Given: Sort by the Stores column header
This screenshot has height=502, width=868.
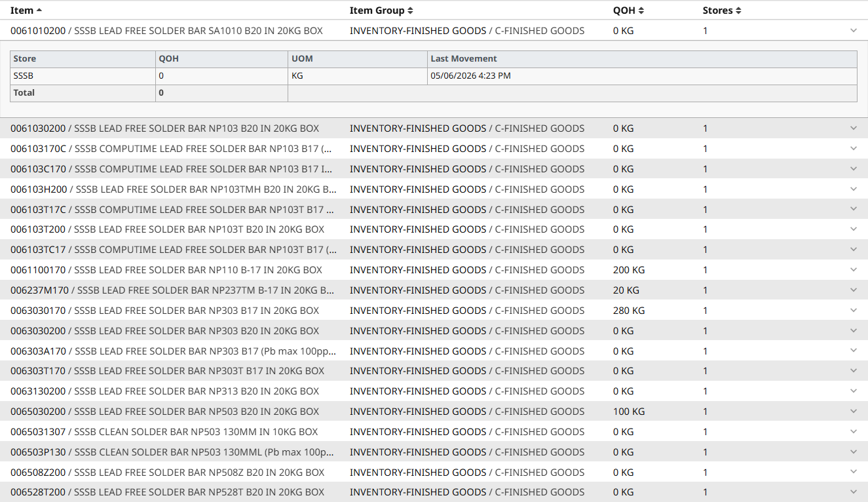Looking at the screenshot, I should click(722, 10).
